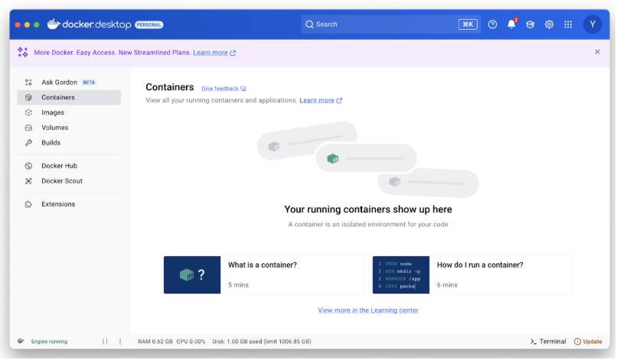623x364 pixels.
Task: Open the Terminal panel
Action: 548,342
